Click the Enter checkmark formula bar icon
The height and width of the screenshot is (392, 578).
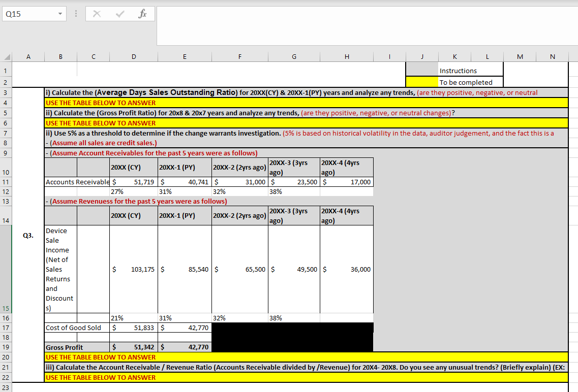[120, 14]
